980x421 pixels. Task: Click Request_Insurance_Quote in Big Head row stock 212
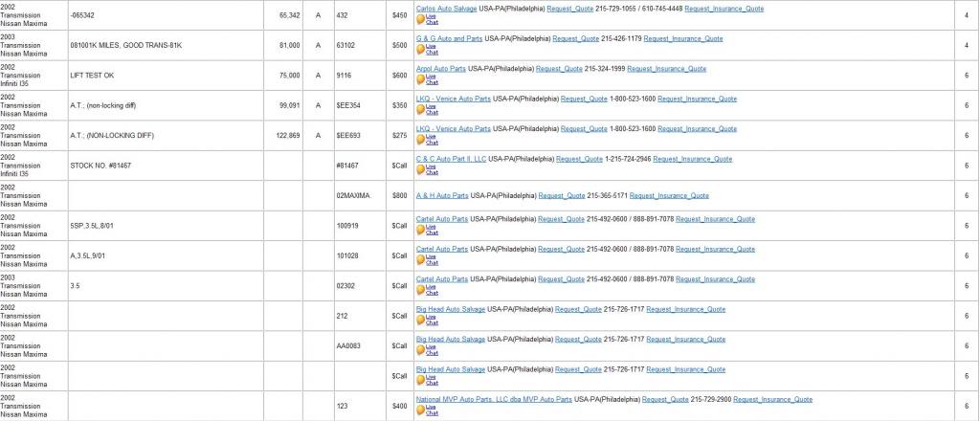click(685, 309)
